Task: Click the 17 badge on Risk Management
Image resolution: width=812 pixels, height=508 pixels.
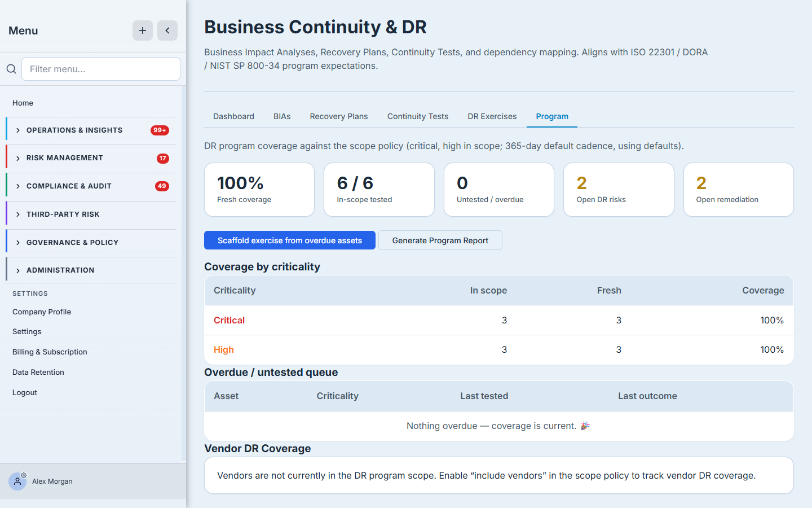Action: 163,159
